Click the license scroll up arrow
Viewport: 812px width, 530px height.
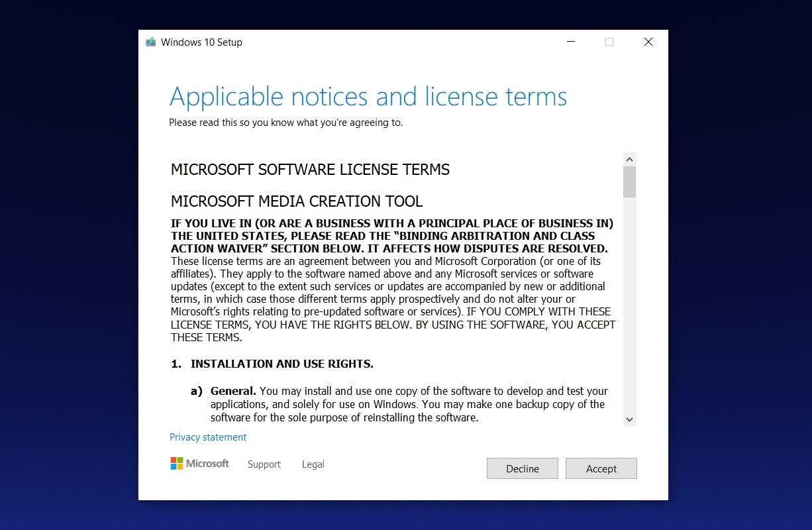(x=630, y=159)
